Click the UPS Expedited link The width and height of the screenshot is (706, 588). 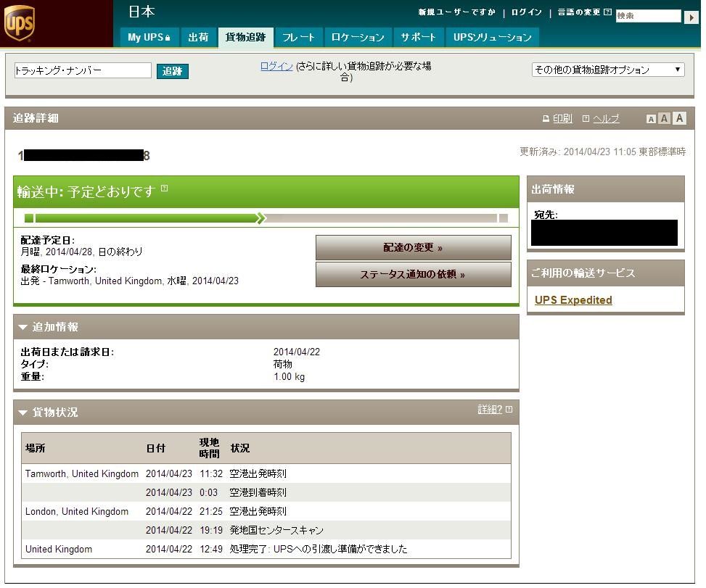click(x=573, y=300)
